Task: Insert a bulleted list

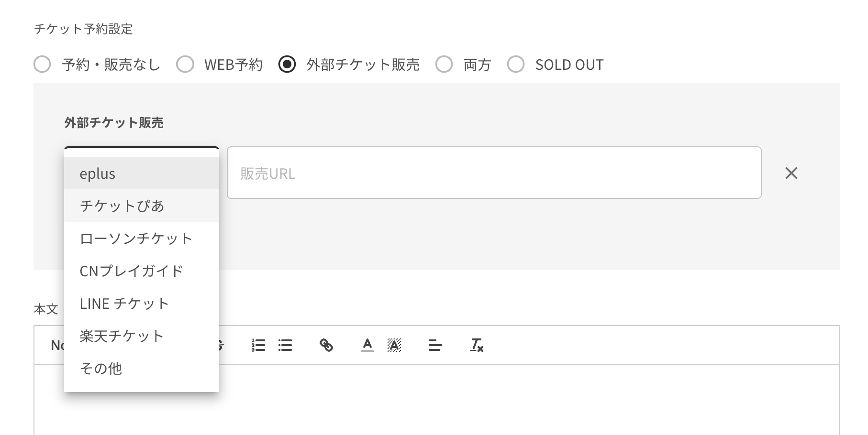Action: [x=285, y=345]
